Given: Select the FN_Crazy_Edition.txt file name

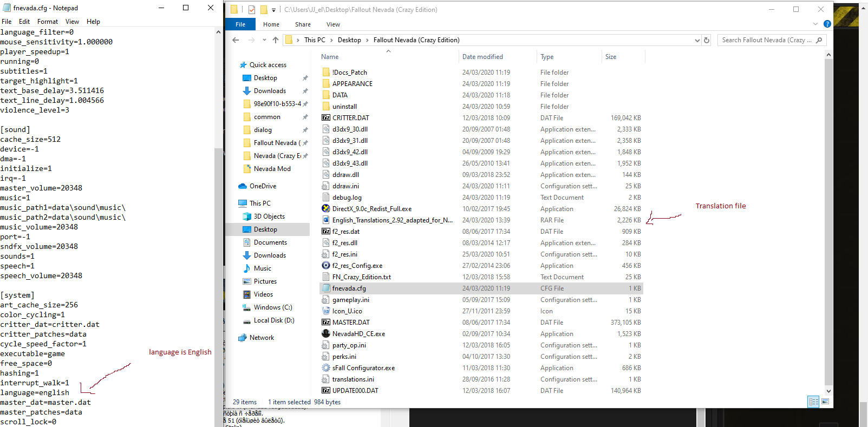Looking at the screenshot, I should [x=362, y=277].
